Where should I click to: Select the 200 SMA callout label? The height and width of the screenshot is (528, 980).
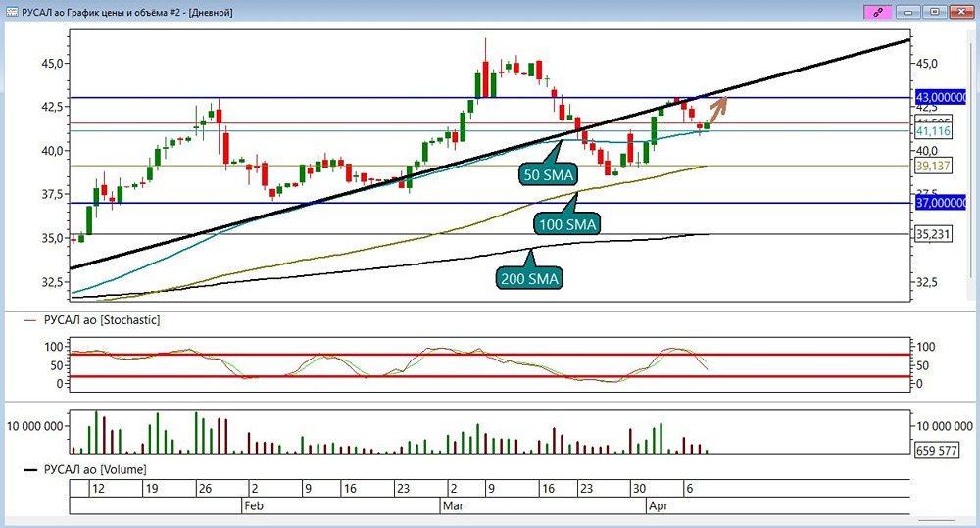point(529,278)
